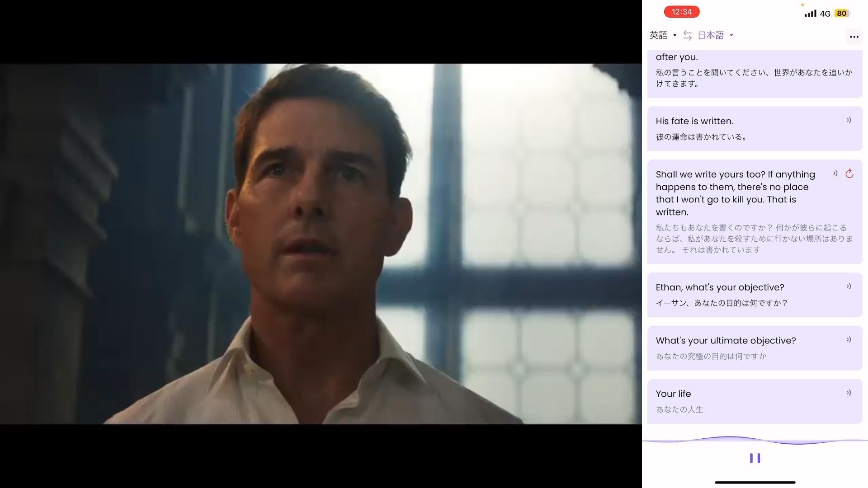This screenshot has width=868, height=488.
Task: Tap the battery 80 status indicator
Action: click(841, 14)
